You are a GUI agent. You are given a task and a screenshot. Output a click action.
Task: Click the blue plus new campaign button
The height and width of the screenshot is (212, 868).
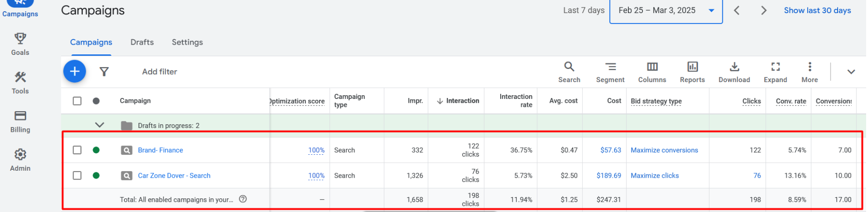74,71
